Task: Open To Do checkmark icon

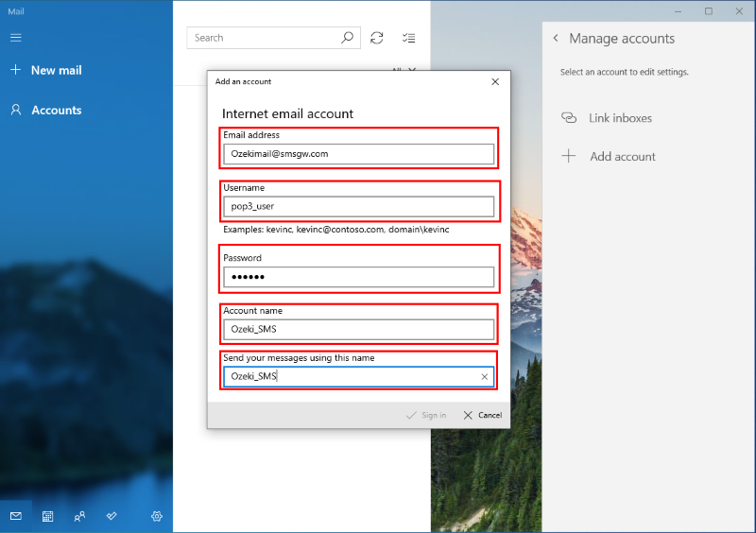Action: coord(112,516)
